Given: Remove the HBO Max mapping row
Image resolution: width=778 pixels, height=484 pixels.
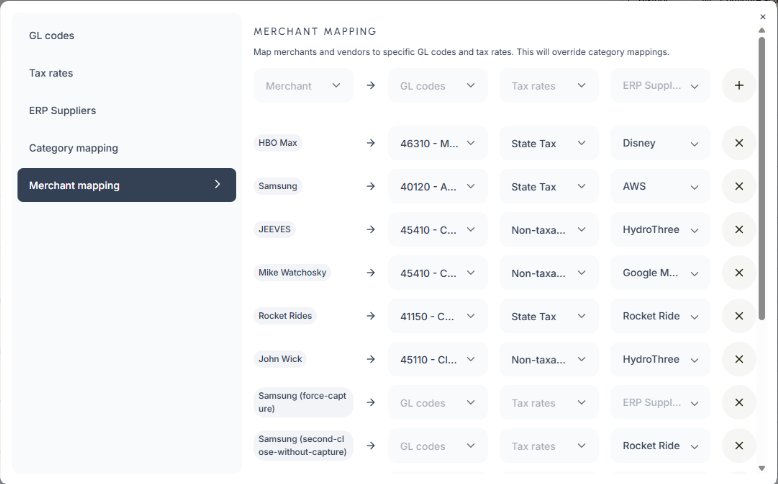Looking at the screenshot, I should click(739, 143).
